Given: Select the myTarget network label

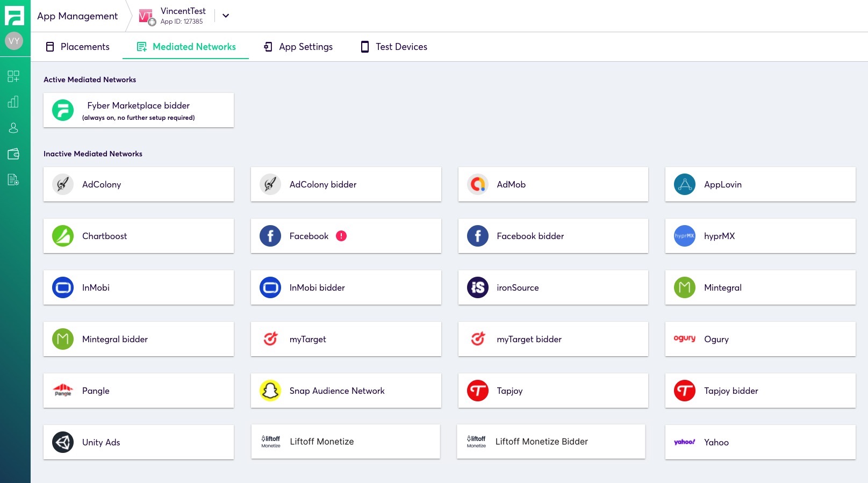Looking at the screenshot, I should click(x=308, y=339).
